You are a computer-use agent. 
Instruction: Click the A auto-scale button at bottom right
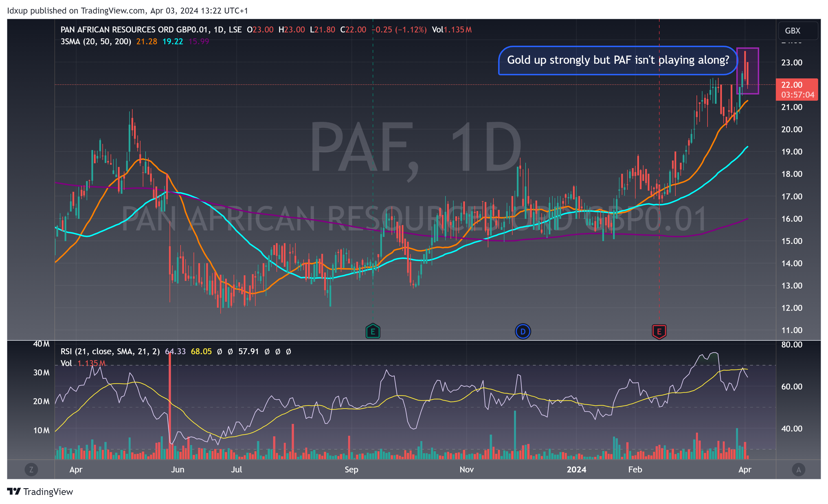pyautogui.click(x=798, y=469)
